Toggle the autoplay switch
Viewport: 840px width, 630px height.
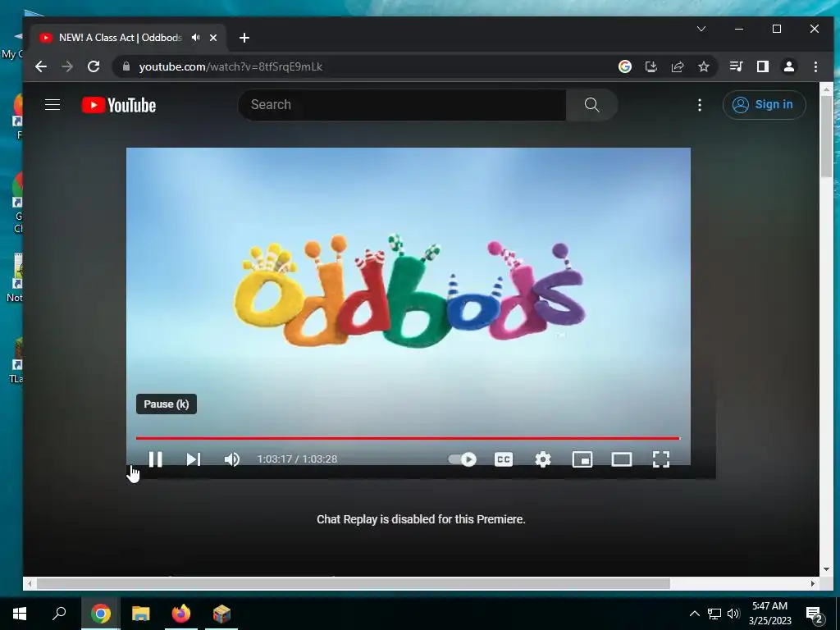tap(463, 459)
